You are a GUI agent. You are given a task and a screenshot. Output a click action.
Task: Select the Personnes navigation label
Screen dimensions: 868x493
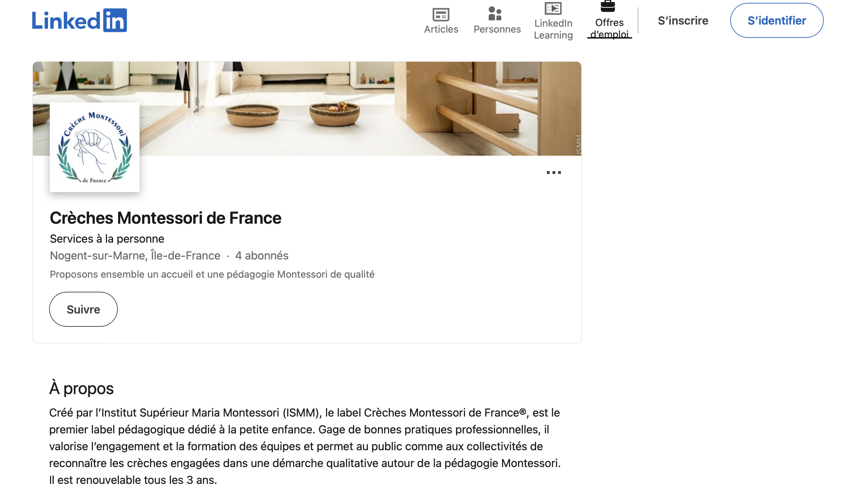click(497, 29)
